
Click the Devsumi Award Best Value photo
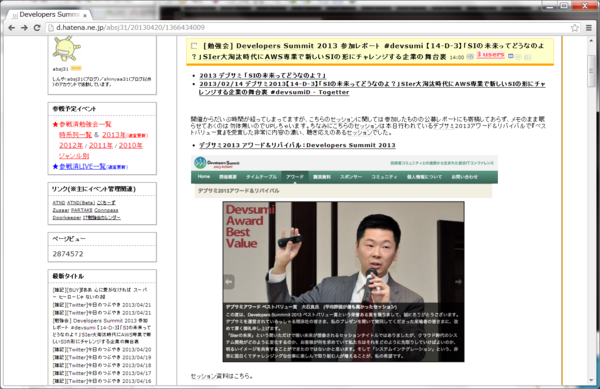pyautogui.click(x=343, y=282)
